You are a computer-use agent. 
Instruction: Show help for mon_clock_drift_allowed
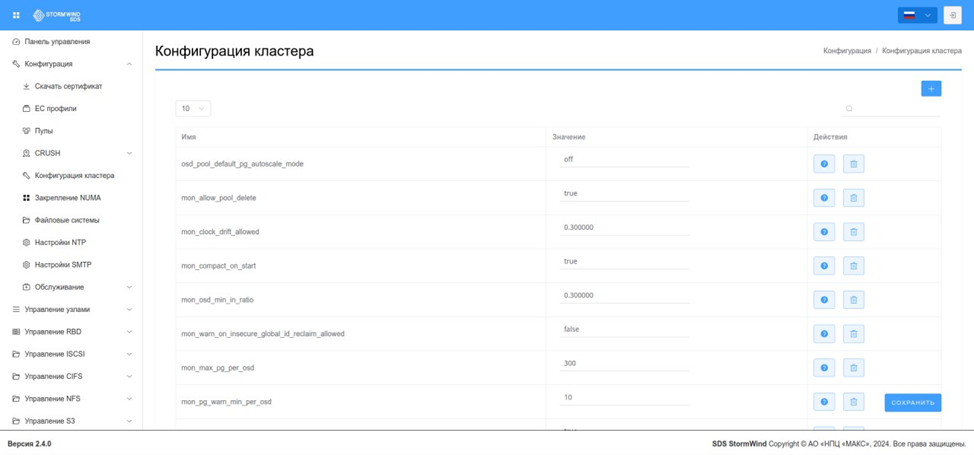824,232
